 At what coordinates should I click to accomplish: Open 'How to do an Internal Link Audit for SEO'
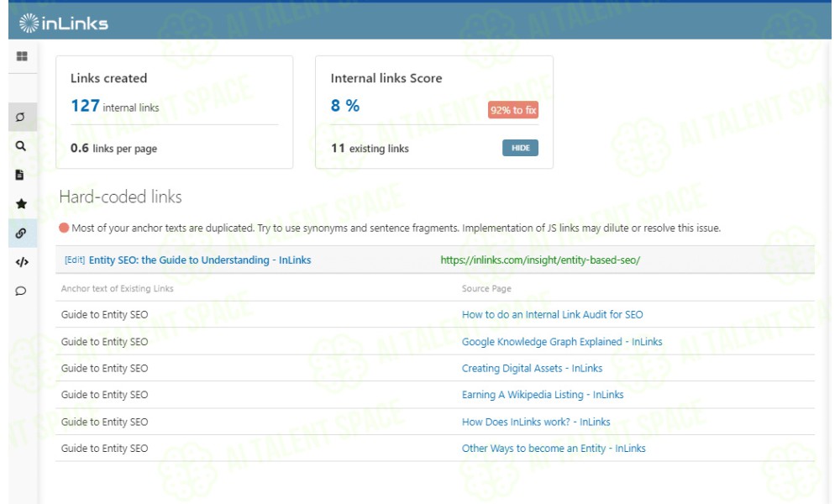pos(553,314)
